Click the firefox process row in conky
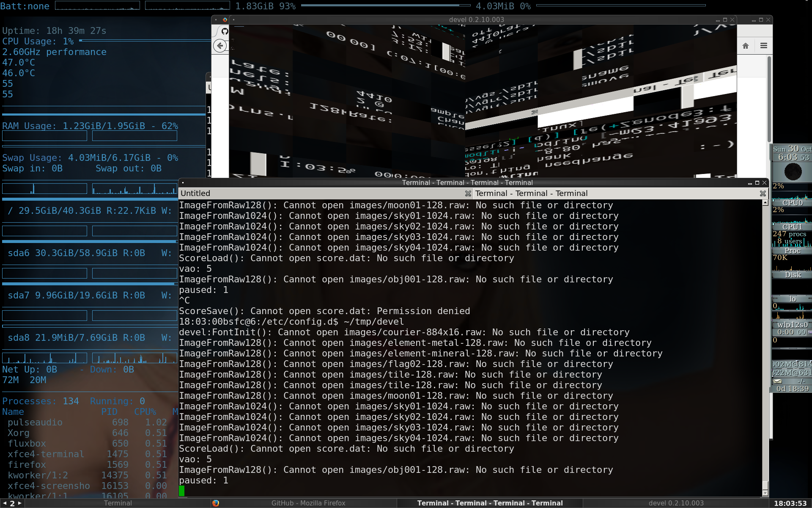Viewport: 812px width, 508px height. coord(88,465)
